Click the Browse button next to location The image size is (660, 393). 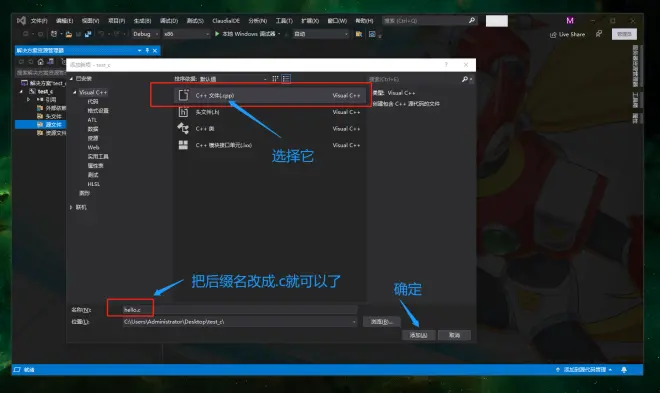[x=381, y=322]
